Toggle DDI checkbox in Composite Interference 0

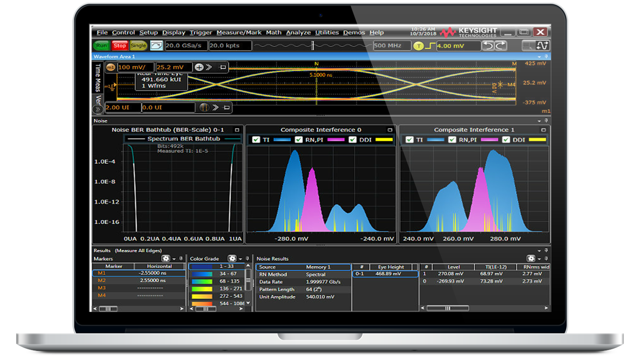point(353,140)
